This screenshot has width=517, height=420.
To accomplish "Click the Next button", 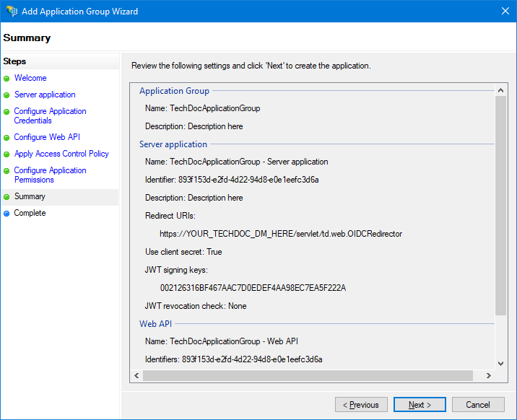I will (x=420, y=405).
